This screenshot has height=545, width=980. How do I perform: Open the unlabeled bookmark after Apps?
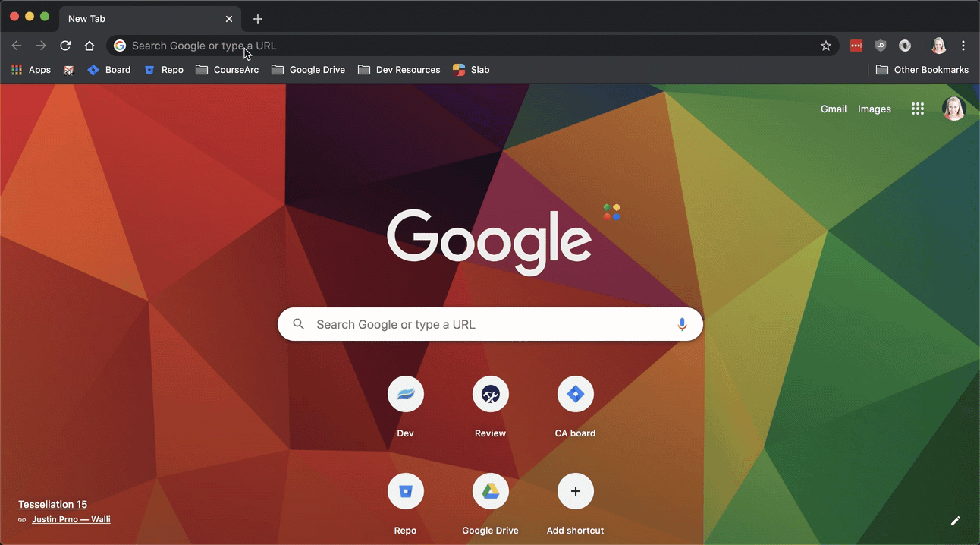click(x=69, y=70)
